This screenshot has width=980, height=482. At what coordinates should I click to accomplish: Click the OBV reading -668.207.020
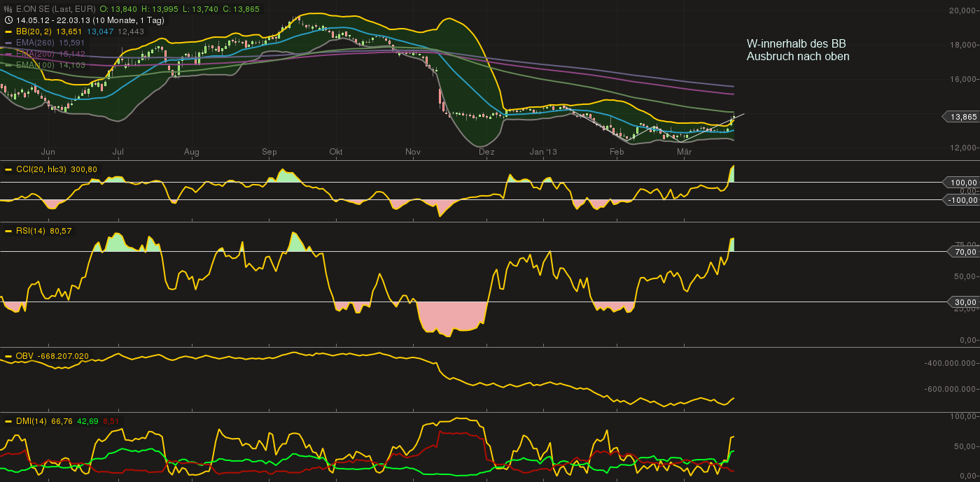click(64, 356)
